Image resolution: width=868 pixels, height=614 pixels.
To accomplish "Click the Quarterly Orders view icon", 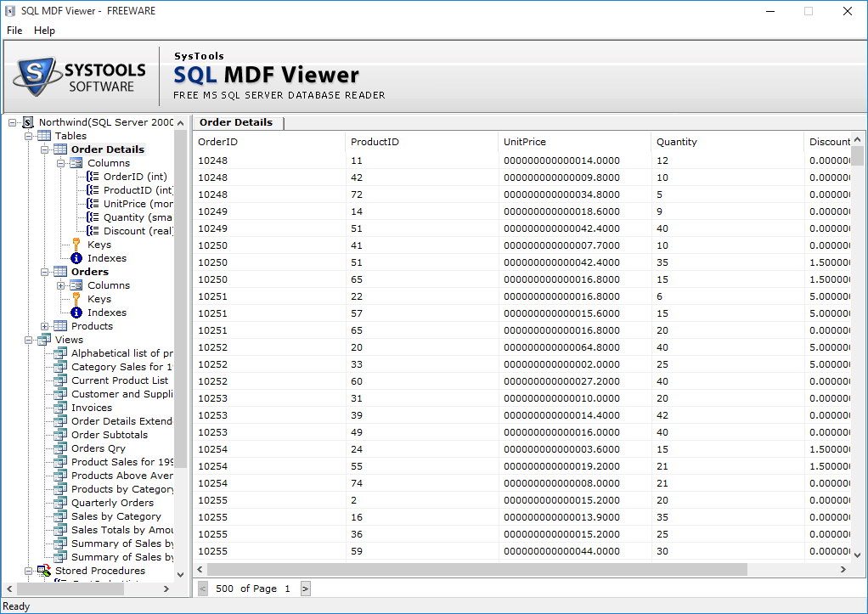I will coord(60,503).
